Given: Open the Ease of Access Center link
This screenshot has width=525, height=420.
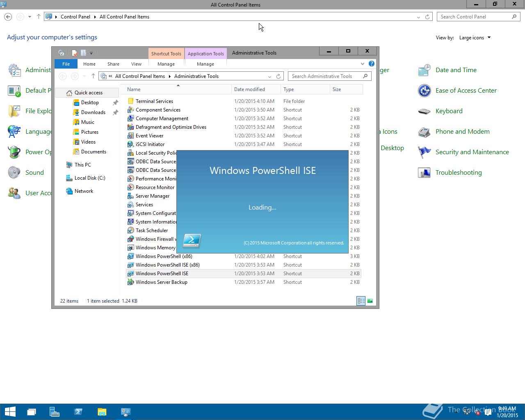Looking at the screenshot, I should pos(466,91).
